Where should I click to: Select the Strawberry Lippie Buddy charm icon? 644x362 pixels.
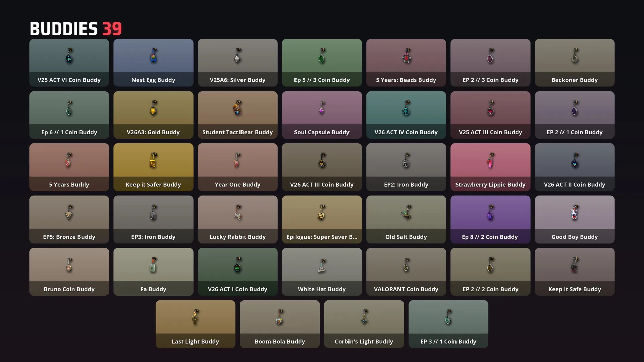pyautogui.click(x=490, y=160)
